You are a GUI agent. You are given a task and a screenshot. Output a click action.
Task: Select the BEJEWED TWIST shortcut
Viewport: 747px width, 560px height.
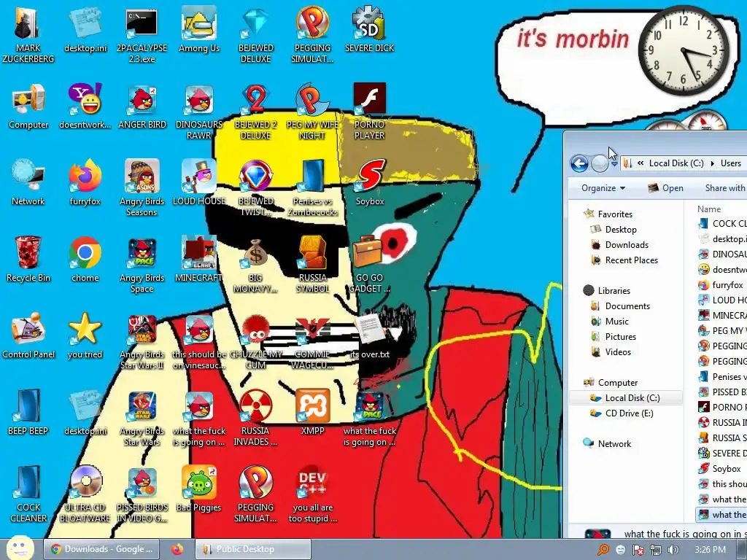tap(256, 189)
